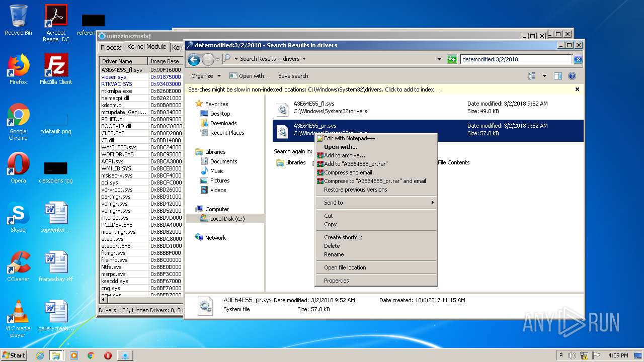Click the slow search index info bar
Screen dimensions: 644x362
(x=380, y=89)
